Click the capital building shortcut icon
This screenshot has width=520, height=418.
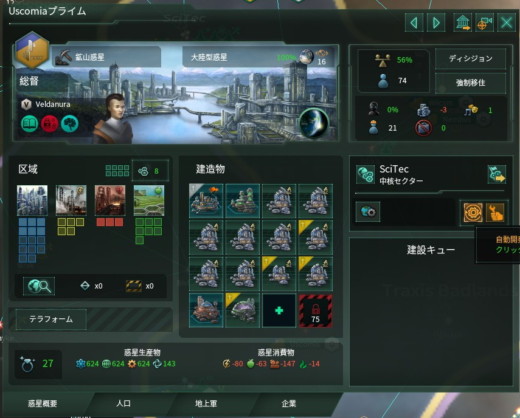(x=462, y=23)
